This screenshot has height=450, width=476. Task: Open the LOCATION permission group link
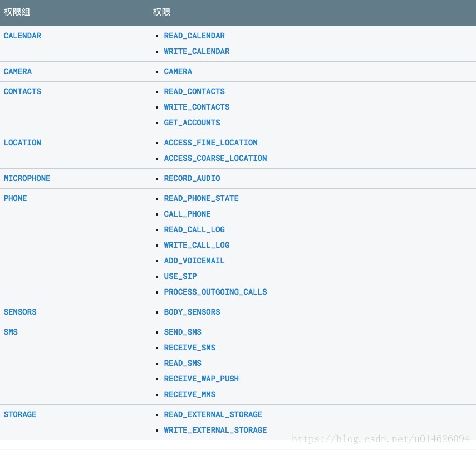(22, 143)
